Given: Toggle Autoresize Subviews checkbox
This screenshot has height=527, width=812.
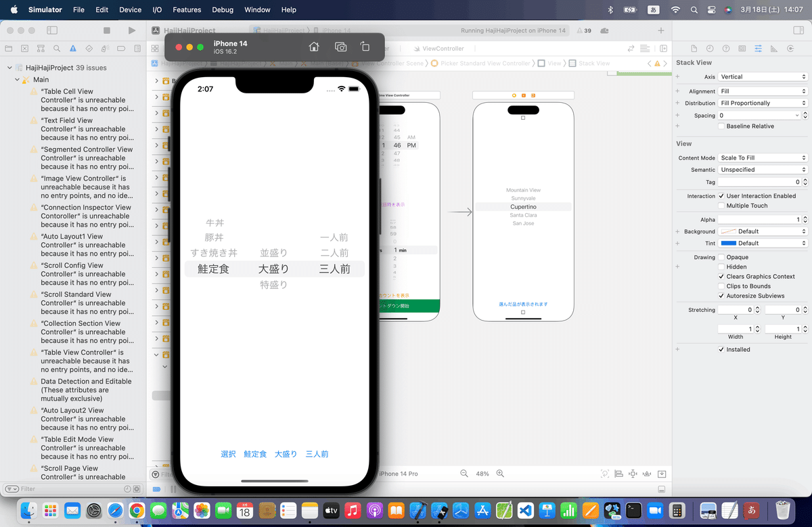Looking at the screenshot, I should tap(721, 296).
